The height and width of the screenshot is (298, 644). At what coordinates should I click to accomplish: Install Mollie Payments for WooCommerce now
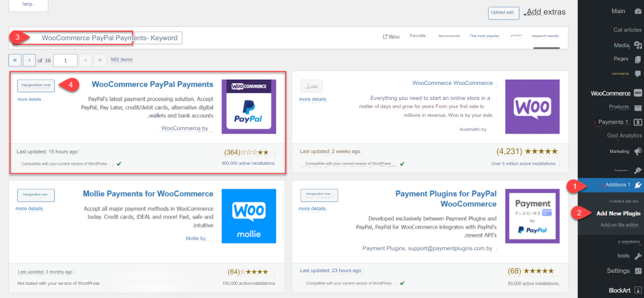[36, 195]
